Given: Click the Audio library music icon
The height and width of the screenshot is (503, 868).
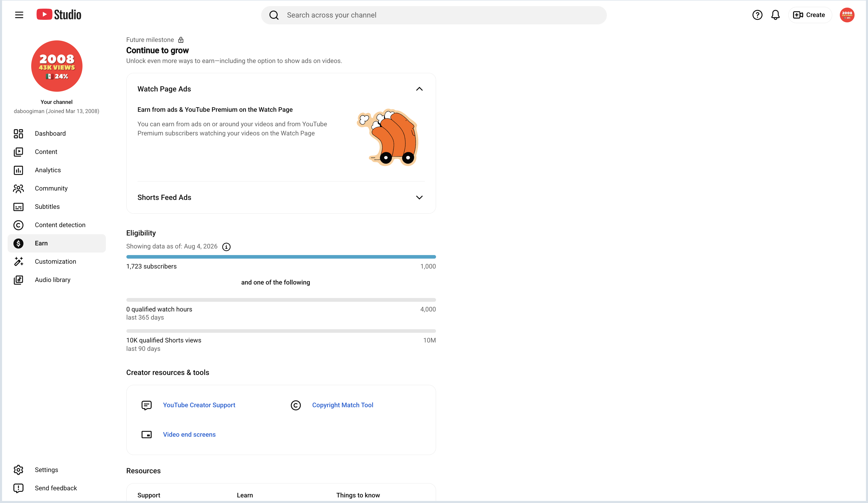Looking at the screenshot, I should point(18,280).
